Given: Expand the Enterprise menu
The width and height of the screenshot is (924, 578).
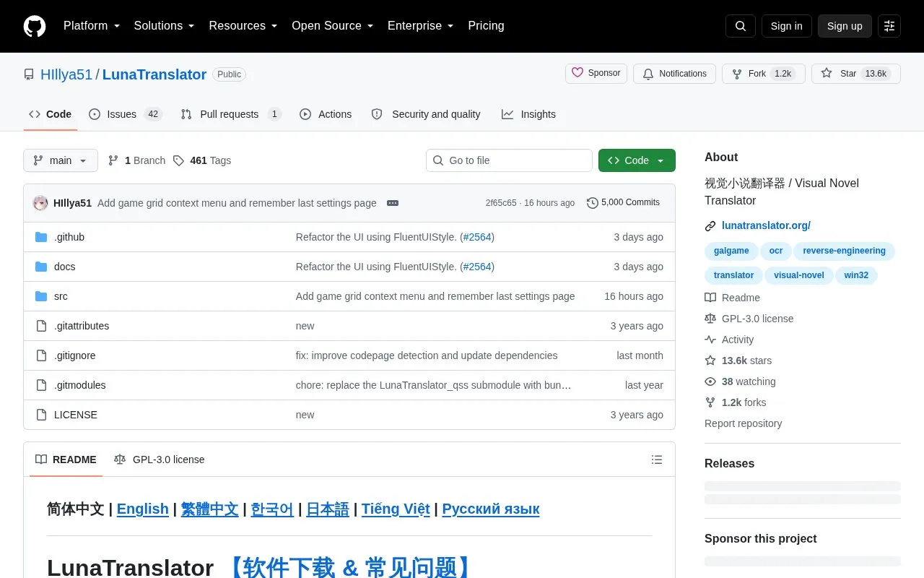Looking at the screenshot, I should (421, 26).
